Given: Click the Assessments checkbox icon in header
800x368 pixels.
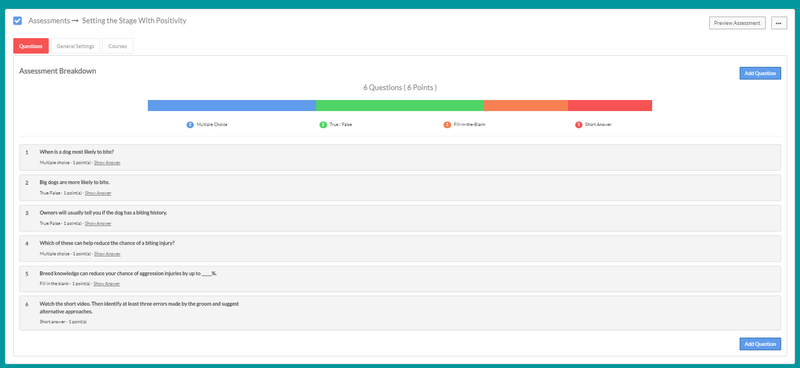Looking at the screenshot, I should click(x=17, y=21).
